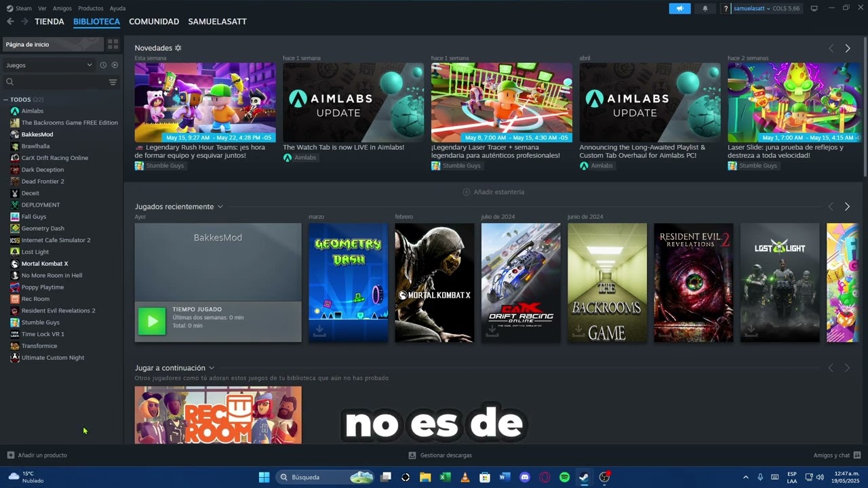
Task: Show previous Novedades items arrow
Action: pyautogui.click(x=831, y=48)
